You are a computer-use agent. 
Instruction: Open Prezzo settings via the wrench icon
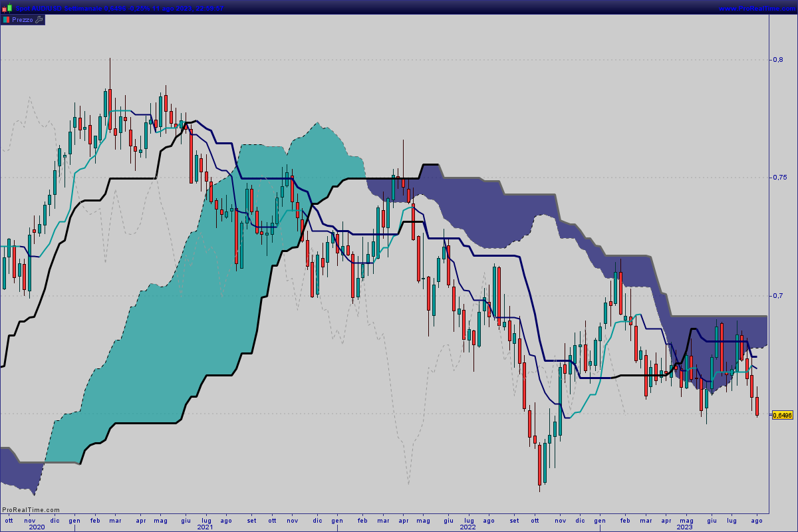[39, 20]
